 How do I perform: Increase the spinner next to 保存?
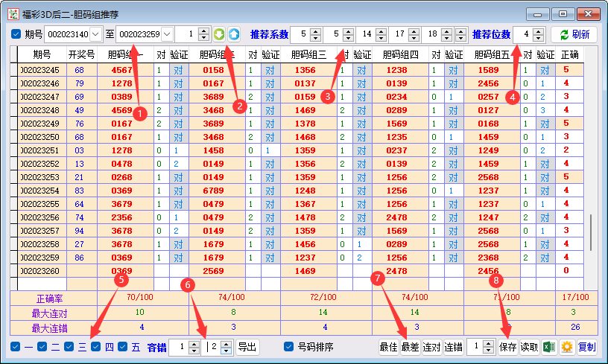coord(489,343)
